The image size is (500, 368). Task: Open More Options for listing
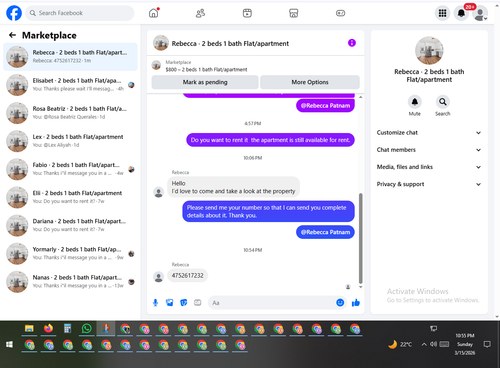pyautogui.click(x=310, y=82)
